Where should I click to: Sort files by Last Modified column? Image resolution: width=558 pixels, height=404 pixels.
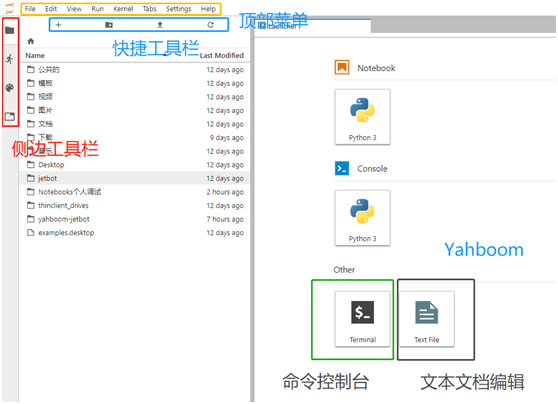coord(221,56)
